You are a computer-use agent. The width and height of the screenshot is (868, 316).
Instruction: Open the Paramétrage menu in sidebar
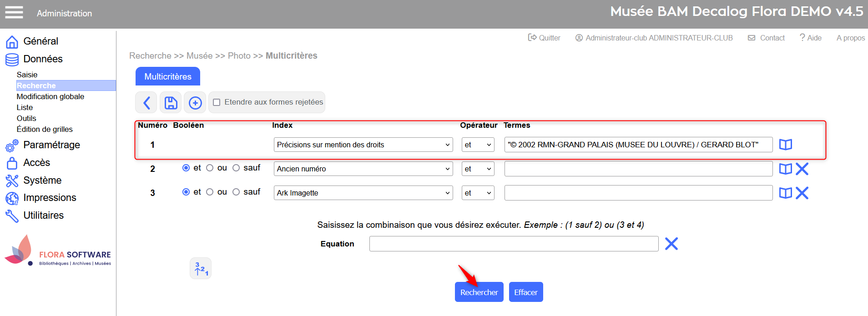pyautogui.click(x=51, y=145)
